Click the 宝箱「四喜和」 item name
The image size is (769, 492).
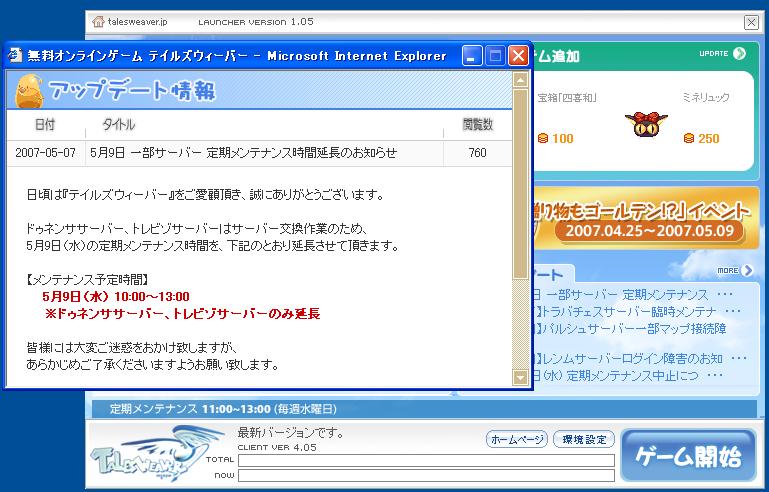(x=567, y=98)
